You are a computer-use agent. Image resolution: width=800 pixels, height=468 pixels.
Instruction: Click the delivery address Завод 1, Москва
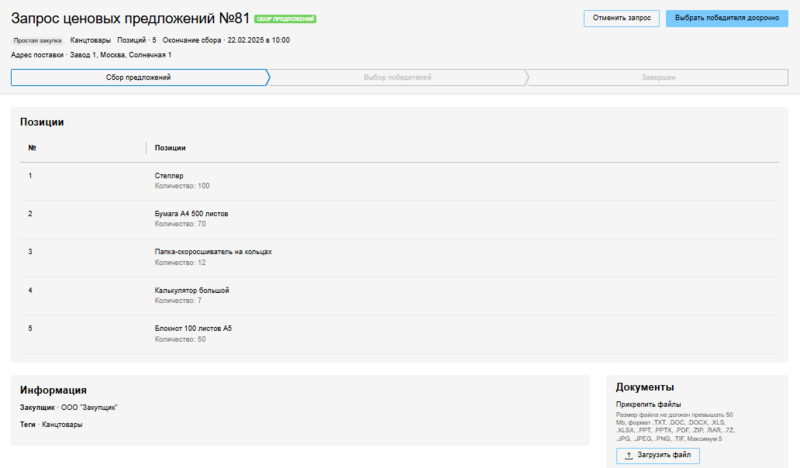coord(118,54)
